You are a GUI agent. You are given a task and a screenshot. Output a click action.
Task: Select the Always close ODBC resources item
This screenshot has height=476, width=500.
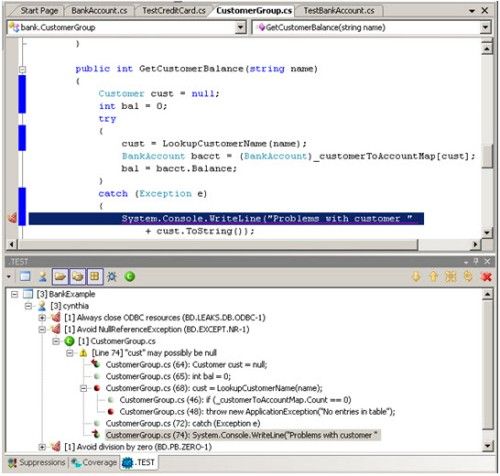[x=165, y=318]
